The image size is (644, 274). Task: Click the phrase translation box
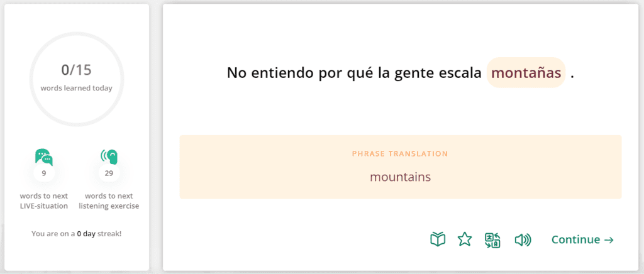coord(400,167)
